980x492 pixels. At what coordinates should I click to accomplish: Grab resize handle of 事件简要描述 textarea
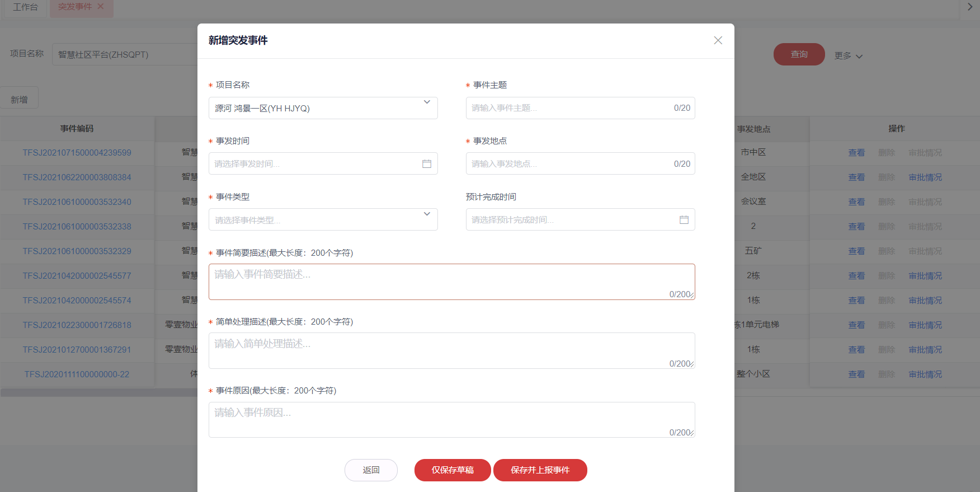[692, 296]
